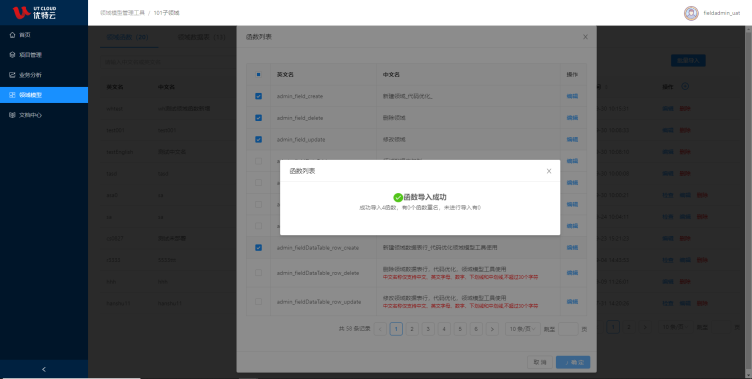The image size is (752, 379).
Task: Check the admin_fieldDataTable_row_update checkbox
Action: pyautogui.click(x=258, y=302)
